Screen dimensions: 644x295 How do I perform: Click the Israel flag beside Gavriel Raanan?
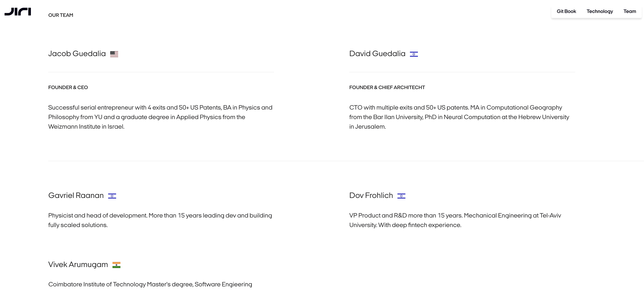click(x=112, y=196)
